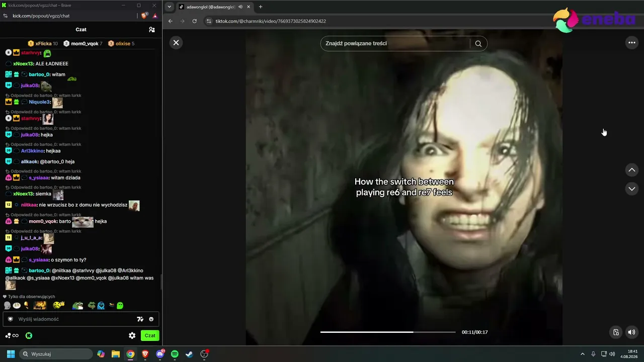The height and width of the screenshot is (362, 644).
Task: Open the Brave Rewards triangle icon
Action: tap(155, 16)
